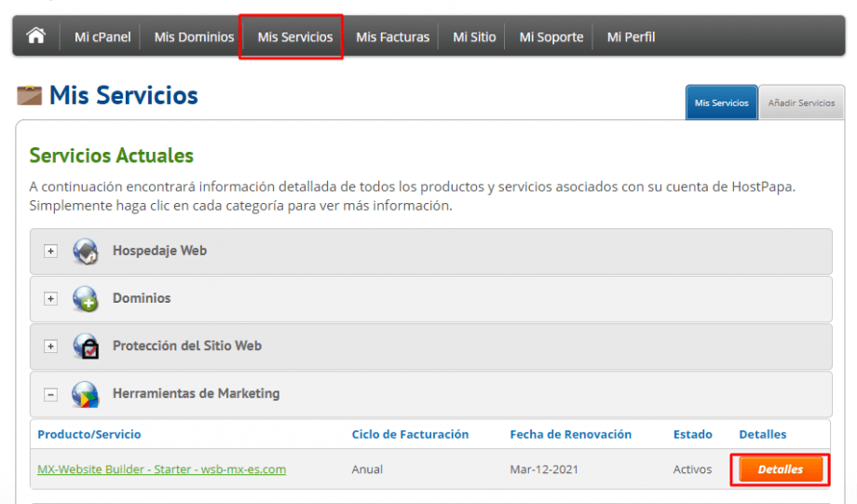Screen dimensions: 857x504
Task: Click the briefcase icon beside Mis Servicios title
Action: point(29,95)
